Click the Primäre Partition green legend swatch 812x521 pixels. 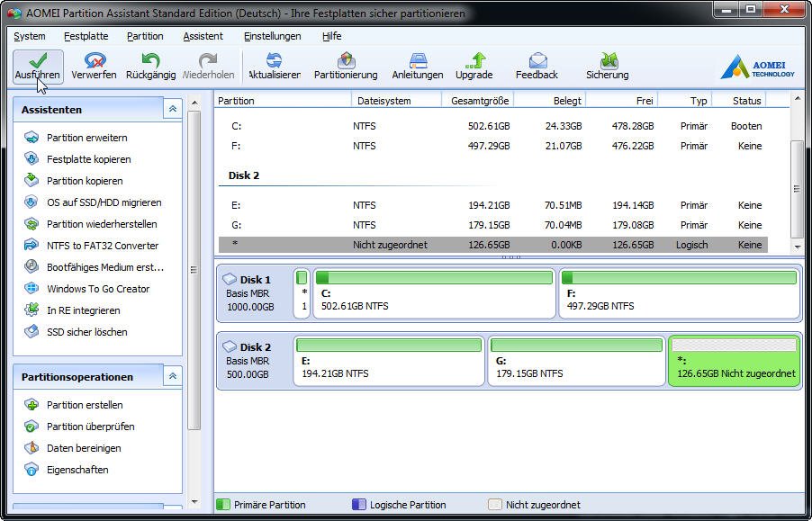(223, 505)
